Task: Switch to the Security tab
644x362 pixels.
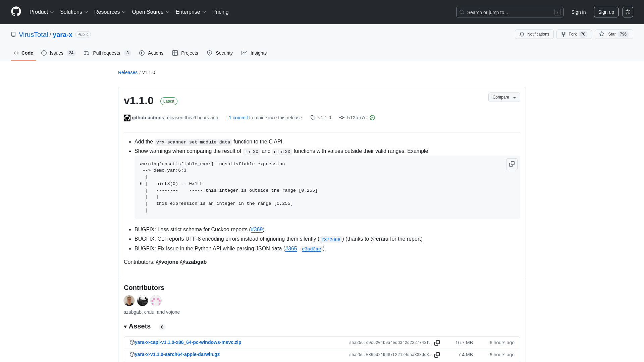Action: (220, 53)
